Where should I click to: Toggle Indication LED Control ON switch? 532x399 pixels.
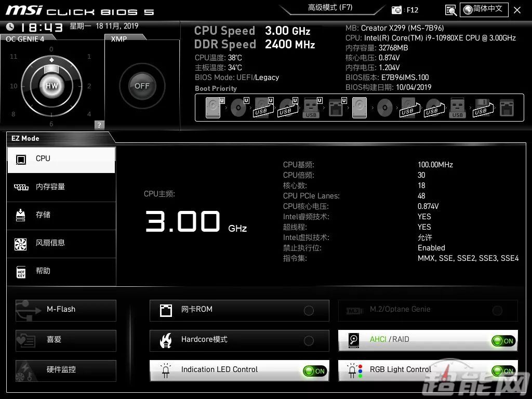pos(315,371)
